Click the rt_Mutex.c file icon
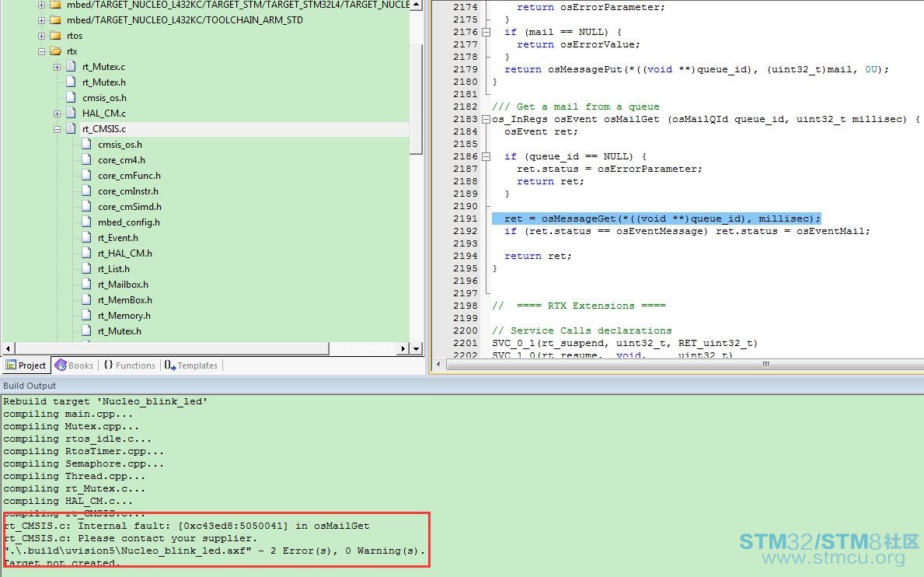Viewport: 924px width, 577px height. (71, 66)
